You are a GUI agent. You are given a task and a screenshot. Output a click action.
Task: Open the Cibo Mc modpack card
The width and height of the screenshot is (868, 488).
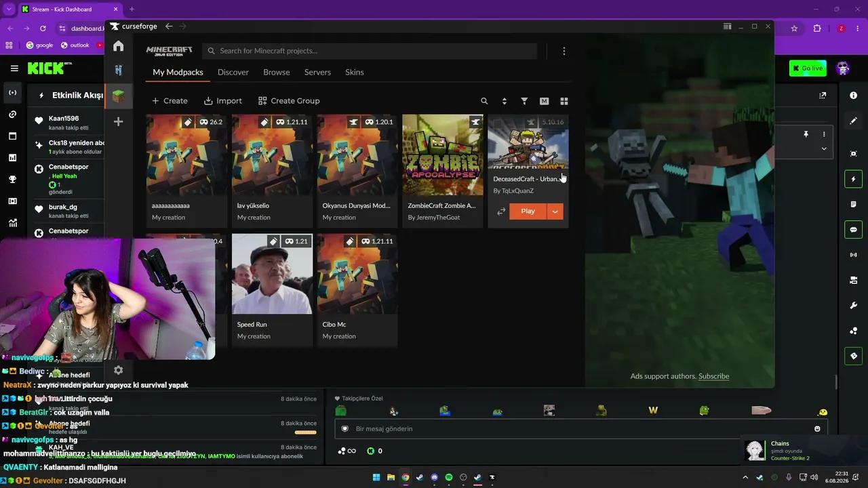[x=357, y=290]
